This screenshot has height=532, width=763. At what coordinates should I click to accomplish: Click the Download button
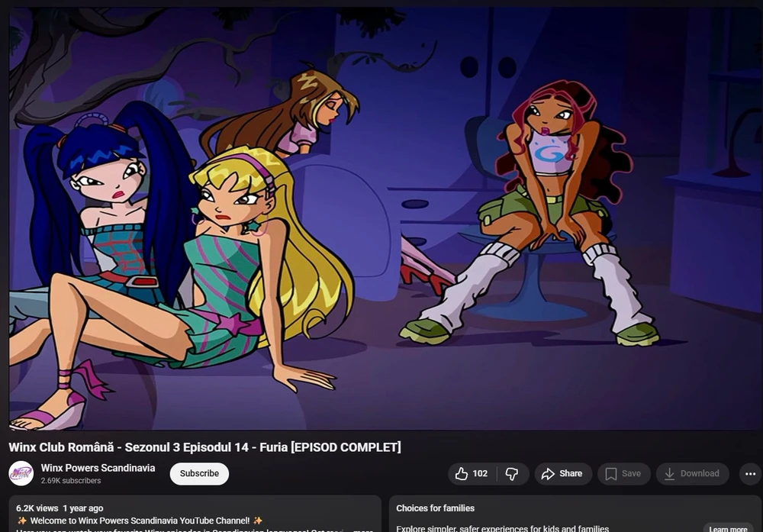point(693,473)
